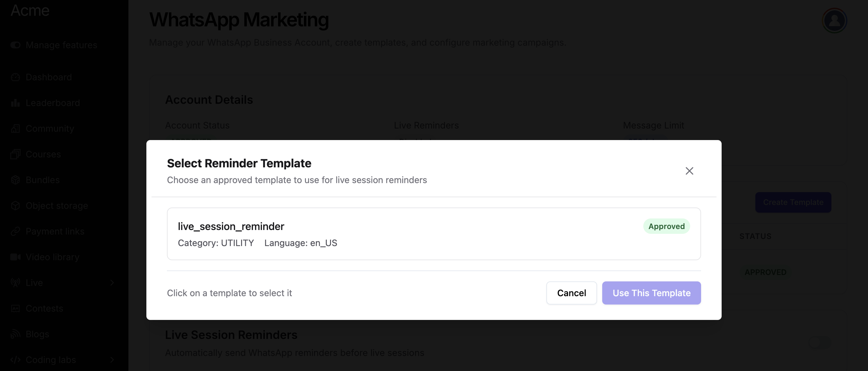Click the Payment links chain icon
The height and width of the screenshot is (371, 868).
pos(15,231)
